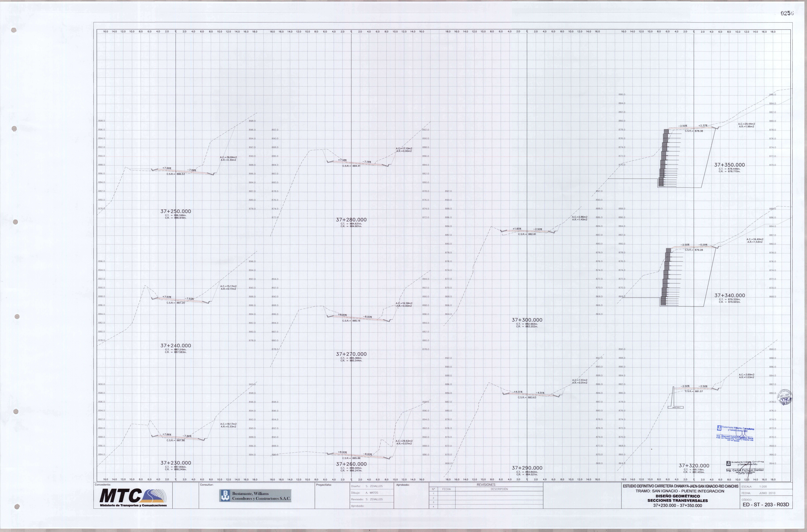The width and height of the screenshot is (807, 532).
Task: Click the A.C.=17.10m2 area note
Action: pyautogui.click(x=404, y=149)
